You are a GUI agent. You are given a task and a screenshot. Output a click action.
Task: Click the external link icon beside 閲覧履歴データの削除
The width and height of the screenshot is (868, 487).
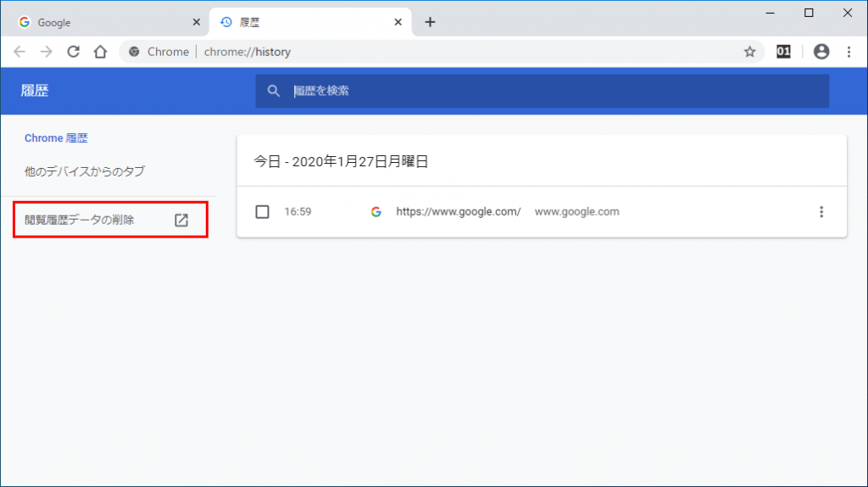[x=181, y=220]
